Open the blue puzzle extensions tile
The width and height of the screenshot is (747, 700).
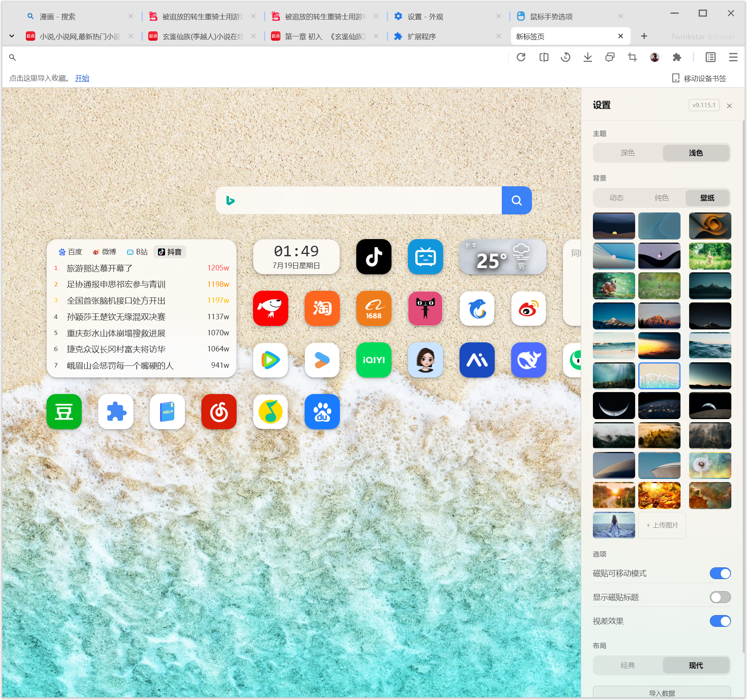click(115, 412)
